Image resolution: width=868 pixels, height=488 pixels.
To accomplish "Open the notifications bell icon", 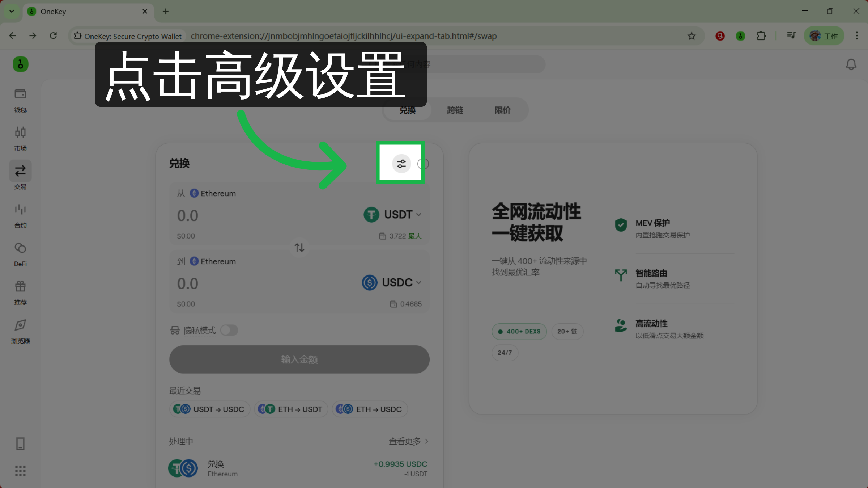I will [x=851, y=64].
